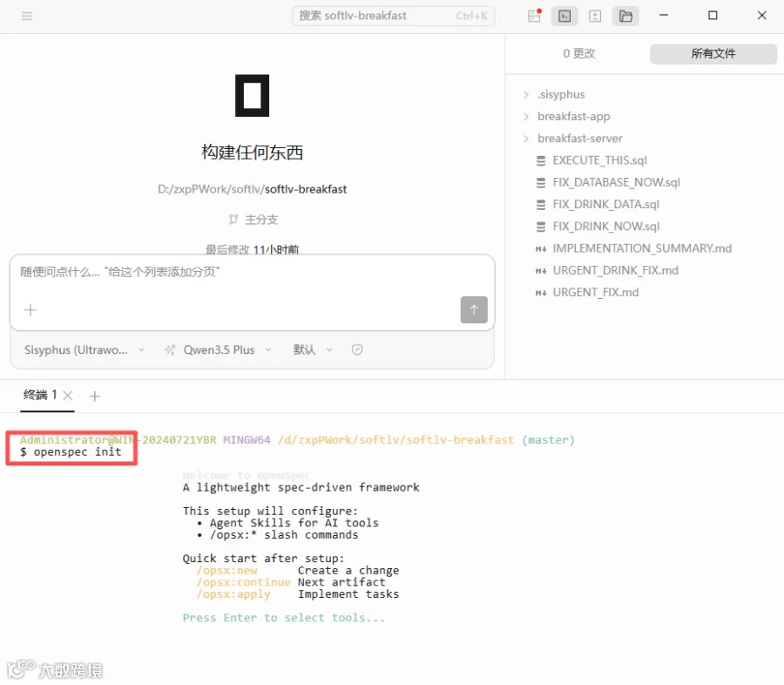Click the 主分支 branch label

261,219
